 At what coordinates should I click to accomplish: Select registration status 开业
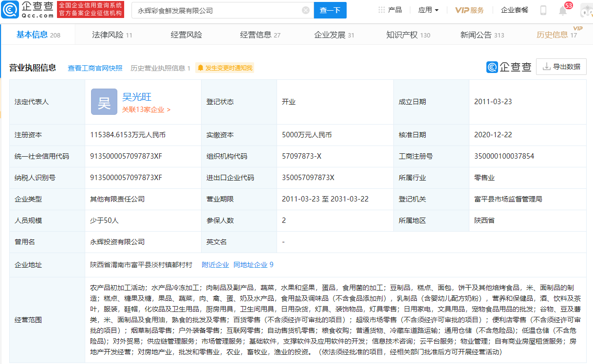click(289, 102)
